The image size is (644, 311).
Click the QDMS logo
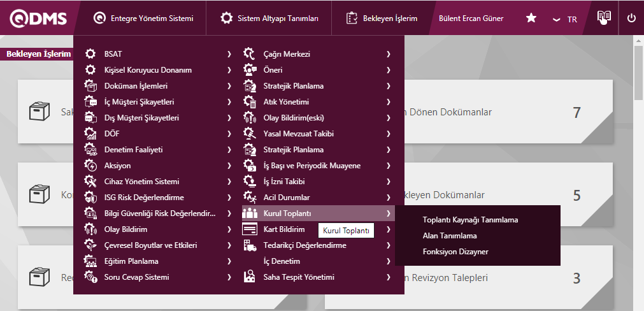click(38, 18)
